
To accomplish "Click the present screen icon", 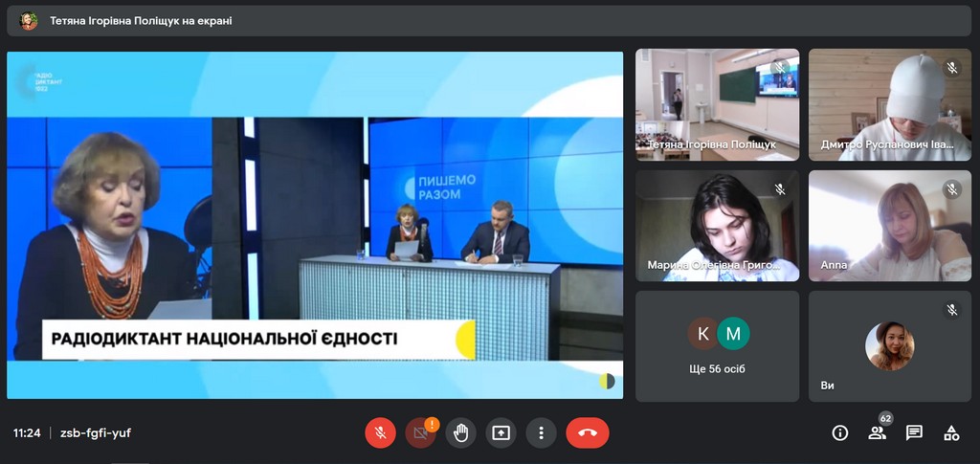I will pyautogui.click(x=501, y=432).
